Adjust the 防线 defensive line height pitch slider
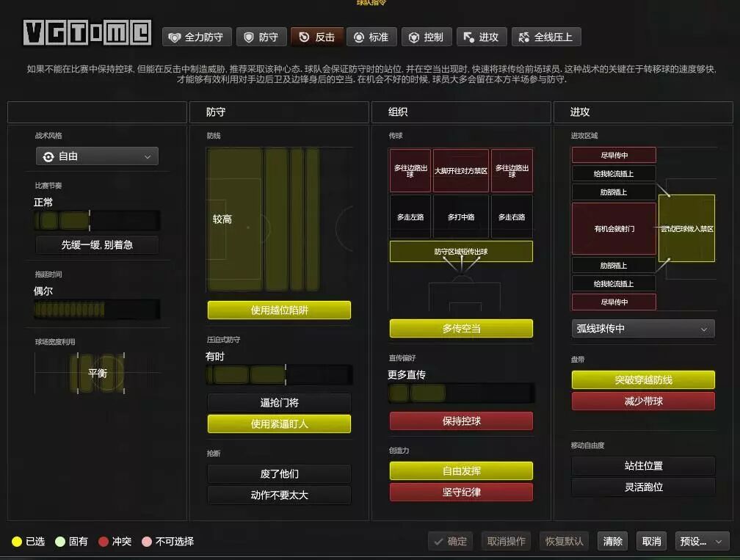Viewport: 740px width, 560px height. click(279, 219)
